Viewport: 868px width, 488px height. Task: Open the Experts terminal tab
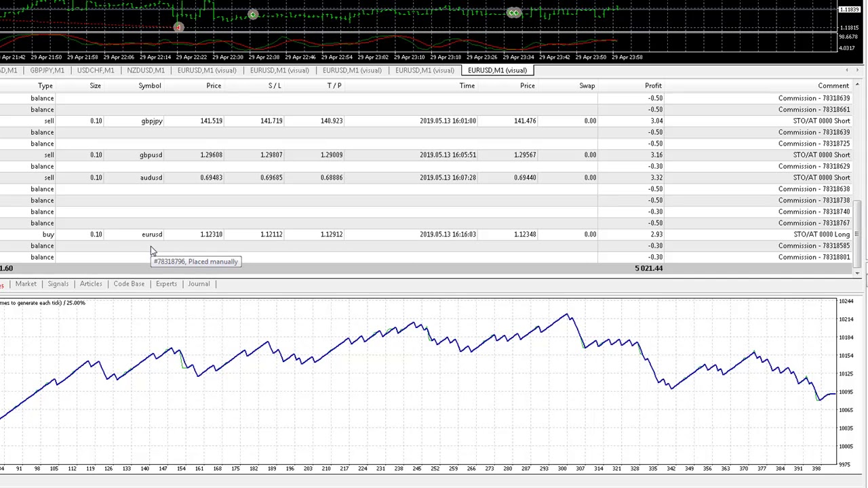coord(166,284)
